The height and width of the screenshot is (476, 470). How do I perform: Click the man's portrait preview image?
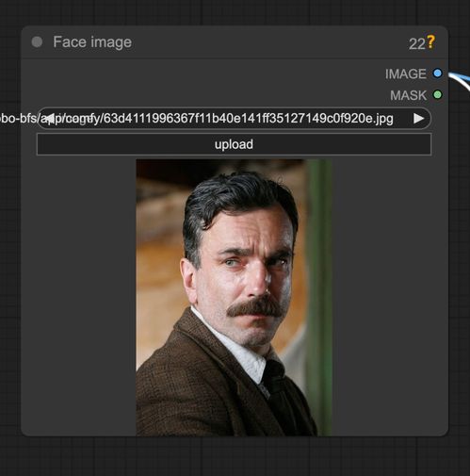pos(234,297)
